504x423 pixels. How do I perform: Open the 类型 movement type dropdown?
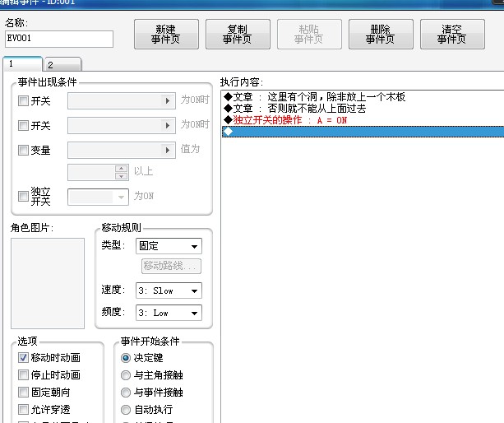tap(169, 246)
